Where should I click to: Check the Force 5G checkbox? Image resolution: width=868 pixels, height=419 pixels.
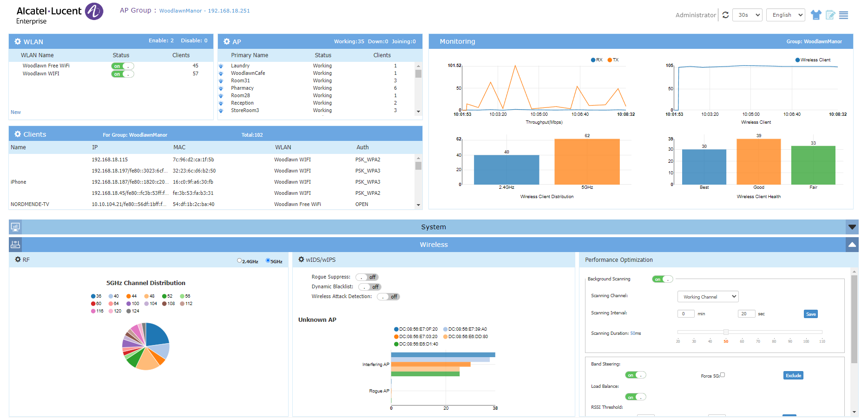pos(723,375)
